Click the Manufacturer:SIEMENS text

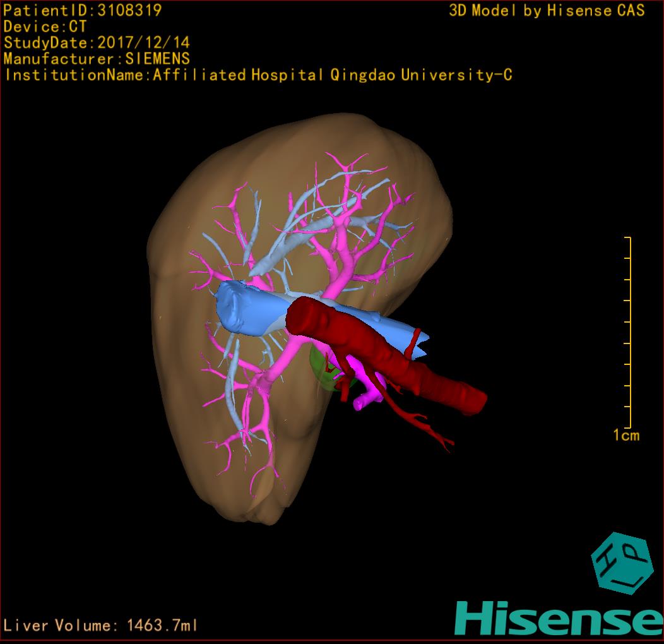(97, 59)
